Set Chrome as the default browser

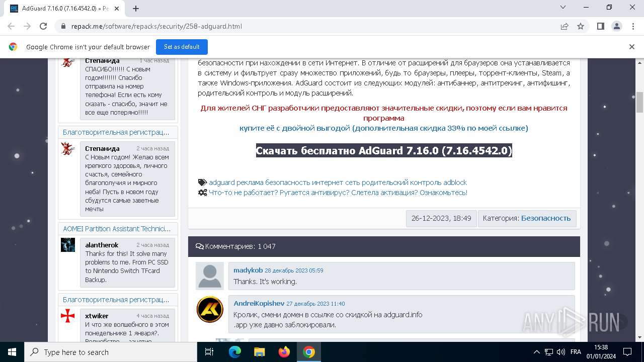(x=182, y=47)
